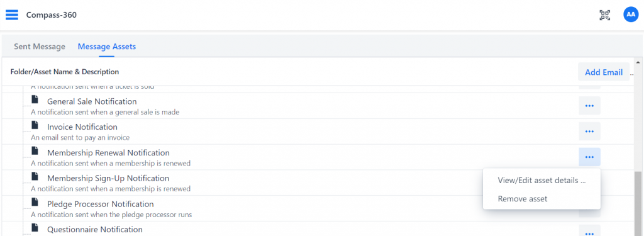The image size is (644, 236).
Task: Open the hamburger navigation menu
Action: pyautogui.click(x=11, y=15)
